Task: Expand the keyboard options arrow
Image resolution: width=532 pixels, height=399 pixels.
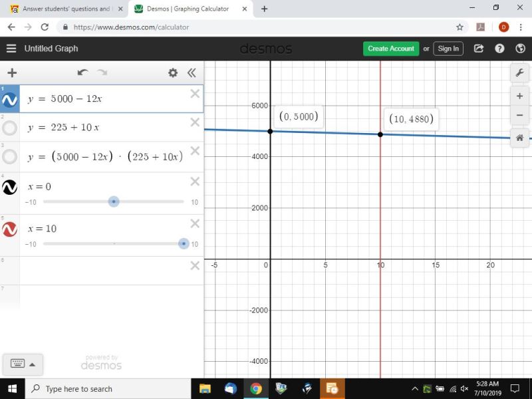Action: pyautogui.click(x=32, y=364)
